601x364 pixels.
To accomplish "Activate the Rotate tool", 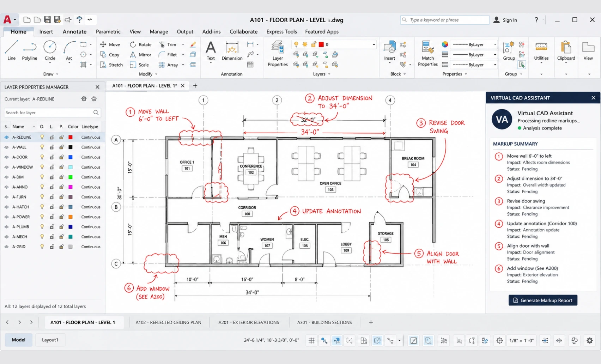I will (x=141, y=44).
